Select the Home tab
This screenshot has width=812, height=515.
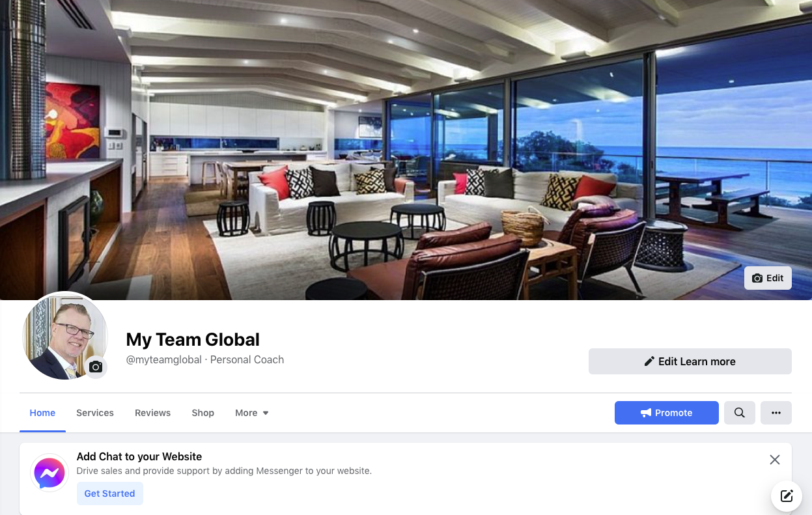[42, 413]
